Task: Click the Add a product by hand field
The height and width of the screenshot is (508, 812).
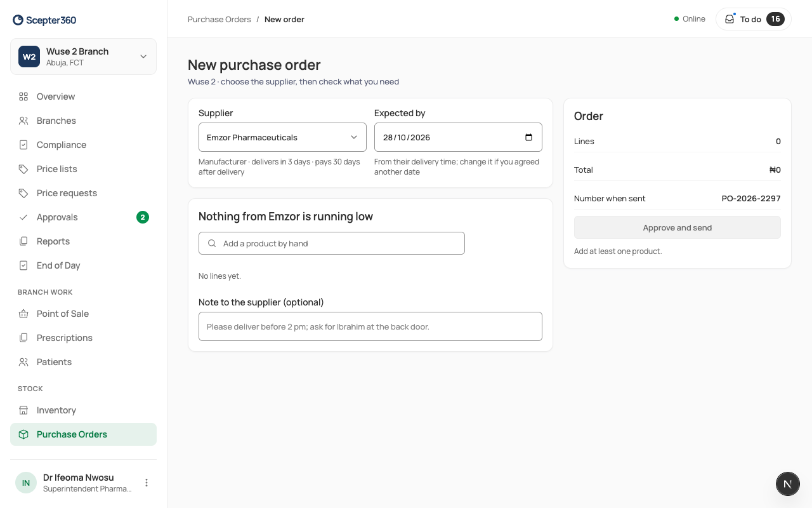Action: tap(332, 243)
